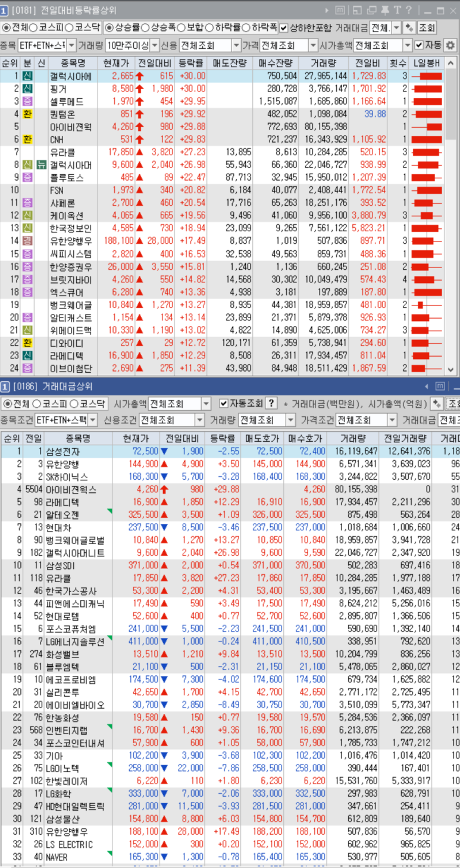Click the 0181 table scrollbar down arrow

pos(450,370)
